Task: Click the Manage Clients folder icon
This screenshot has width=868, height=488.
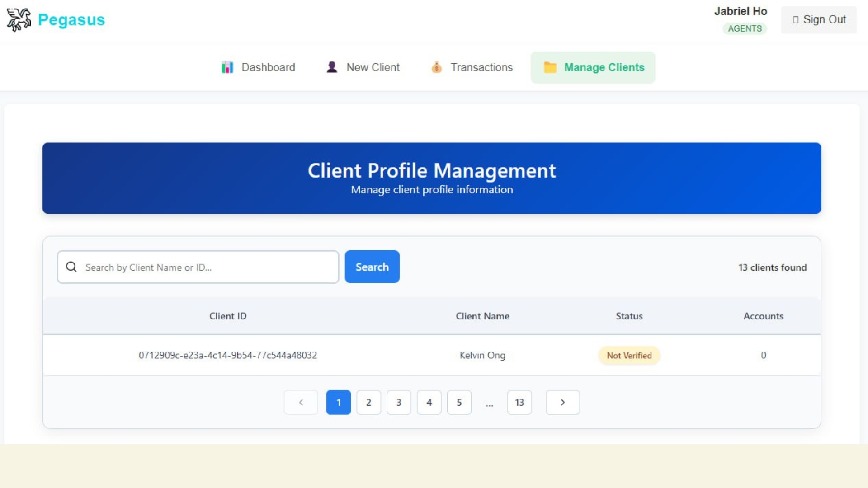Action: point(550,67)
